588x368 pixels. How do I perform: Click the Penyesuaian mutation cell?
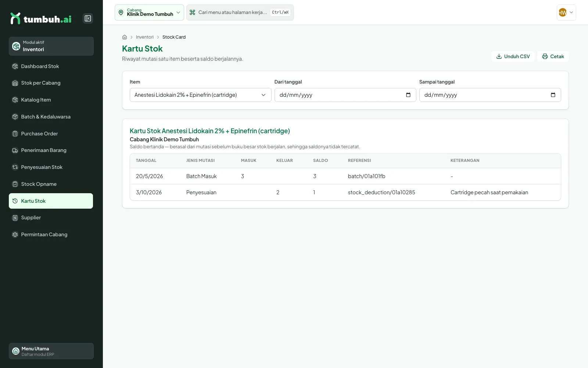point(201,192)
